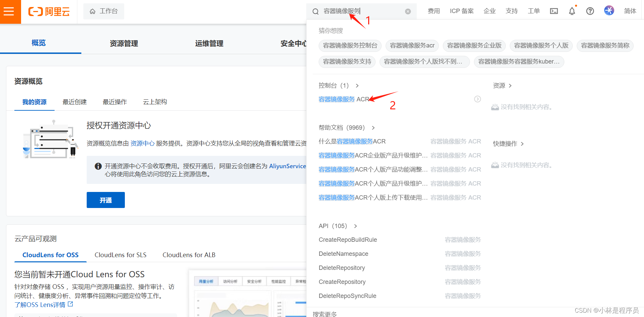Open the user avatar menu
This screenshot has height=317, width=644.
(x=609, y=10)
